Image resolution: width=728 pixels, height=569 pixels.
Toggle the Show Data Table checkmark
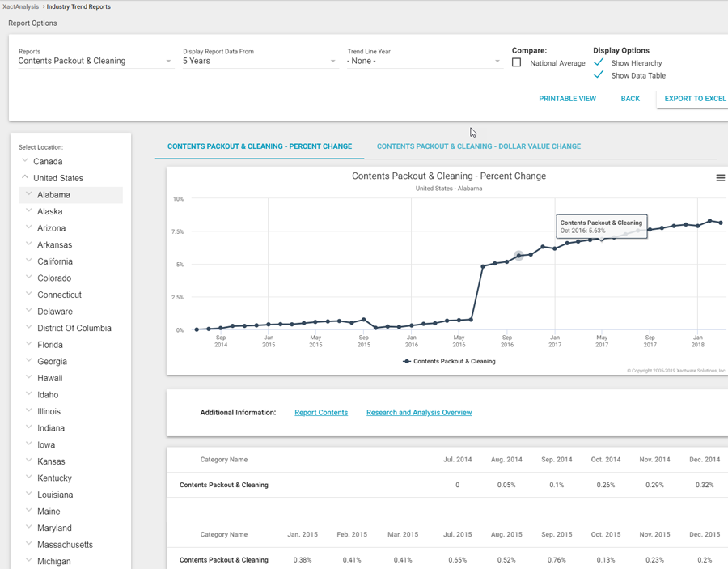pos(599,75)
